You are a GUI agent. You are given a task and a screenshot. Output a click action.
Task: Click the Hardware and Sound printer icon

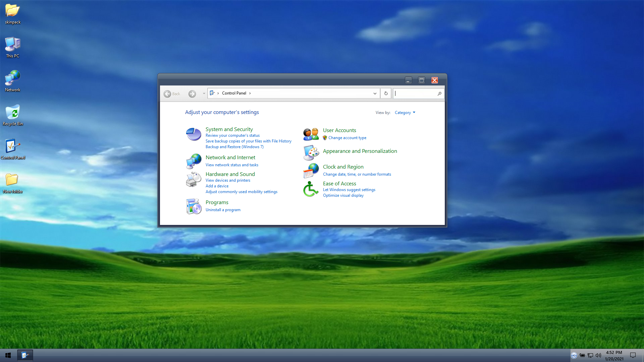[x=194, y=179]
